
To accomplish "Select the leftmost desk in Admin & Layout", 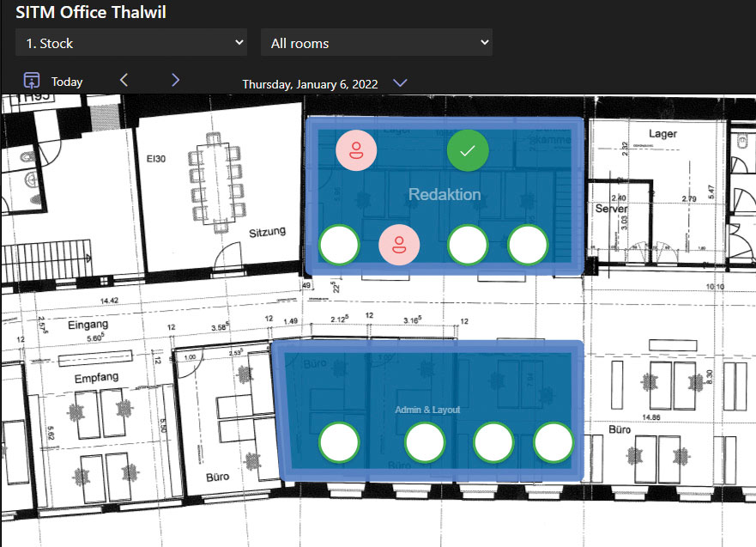I will coord(339,442).
